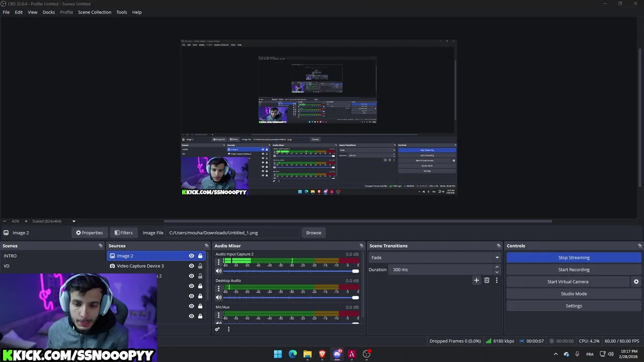Screen dimensions: 644x362
Task: Open virtual camera configuration gear
Action: click(636, 282)
